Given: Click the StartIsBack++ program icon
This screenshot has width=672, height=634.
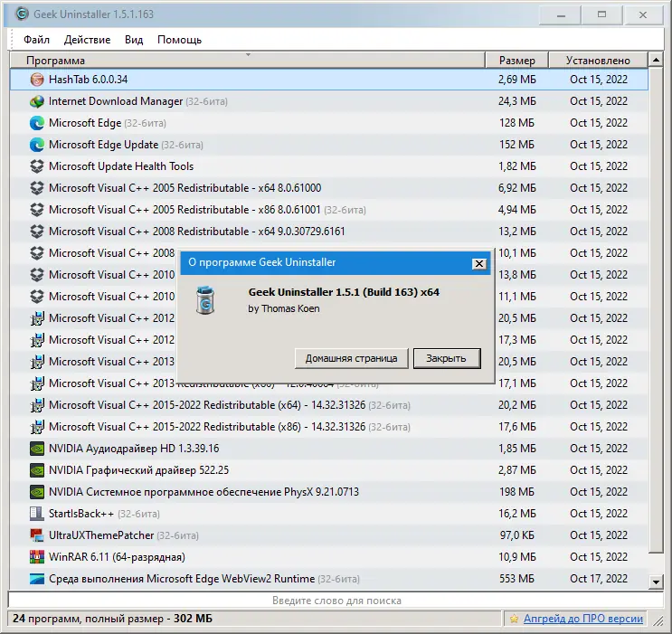Looking at the screenshot, I should coord(37,514).
